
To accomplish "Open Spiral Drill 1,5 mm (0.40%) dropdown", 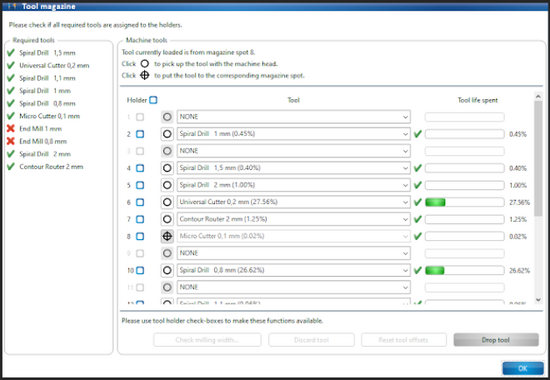I will click(x=294, y=168).
